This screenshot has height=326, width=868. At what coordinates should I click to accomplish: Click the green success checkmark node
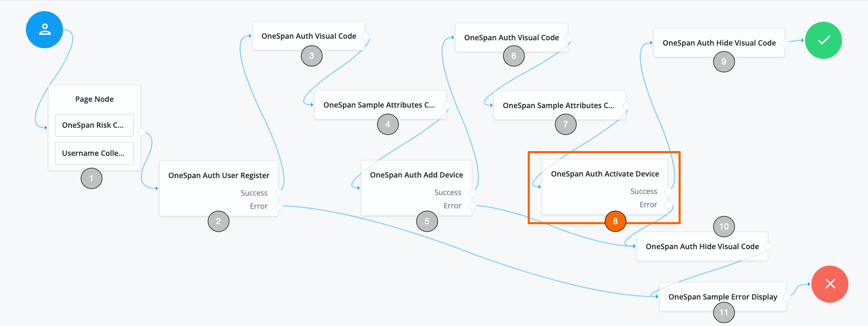[824, 40]
